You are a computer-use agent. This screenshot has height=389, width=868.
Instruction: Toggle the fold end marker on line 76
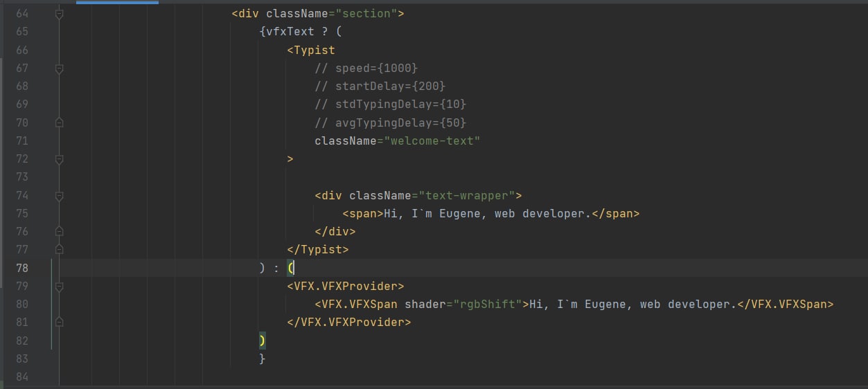tap(59, 232)
